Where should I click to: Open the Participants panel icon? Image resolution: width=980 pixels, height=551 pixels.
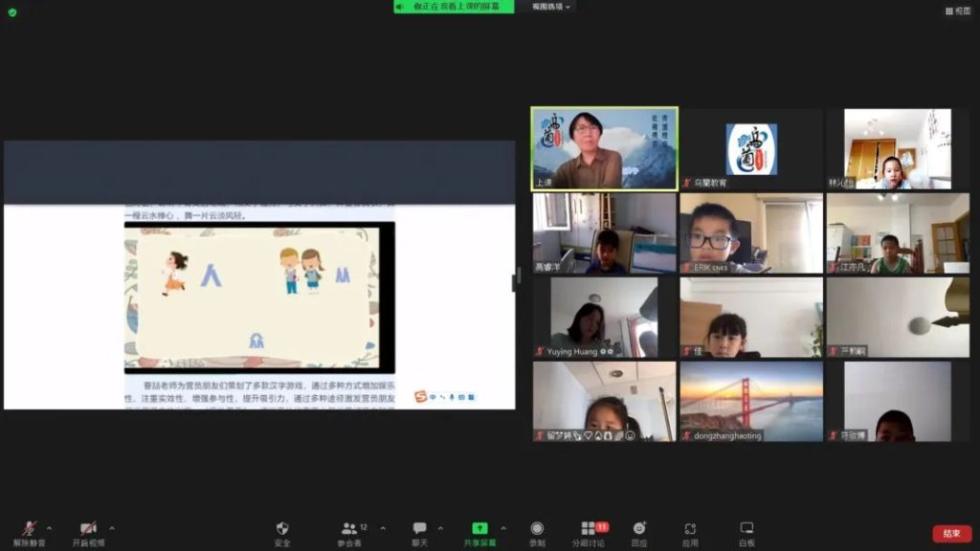click(x=349, y=528)
